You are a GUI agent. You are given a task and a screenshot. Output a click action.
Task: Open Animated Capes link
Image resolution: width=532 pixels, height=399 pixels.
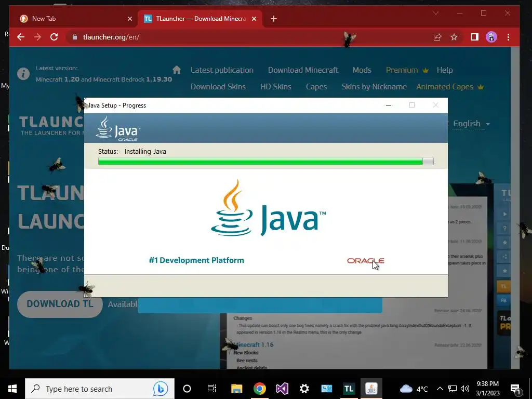click(x=449, y=87)
